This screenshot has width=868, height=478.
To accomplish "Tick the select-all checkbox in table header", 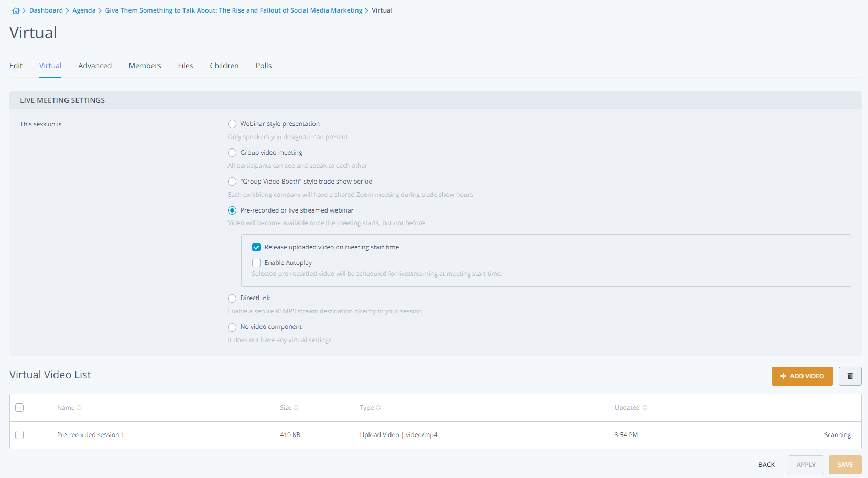I will click(x=19, y=408).
